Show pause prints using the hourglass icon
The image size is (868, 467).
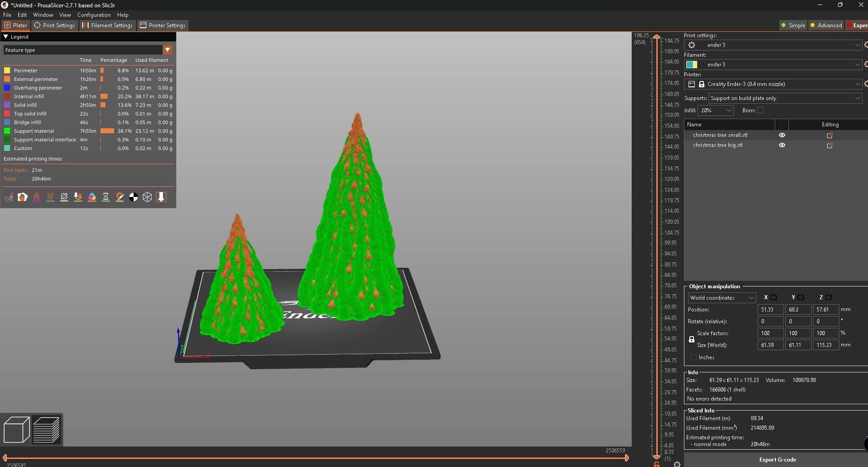point(106,197)
